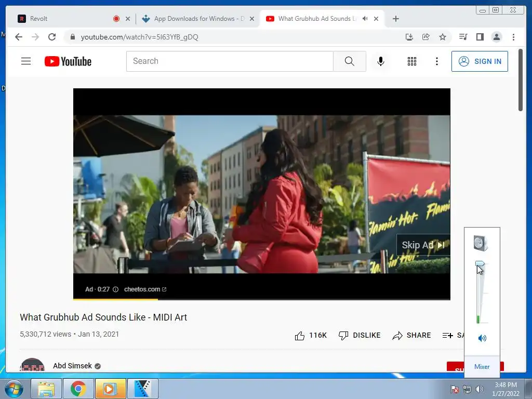Click the page vertical scrollbar

[521, 79]
